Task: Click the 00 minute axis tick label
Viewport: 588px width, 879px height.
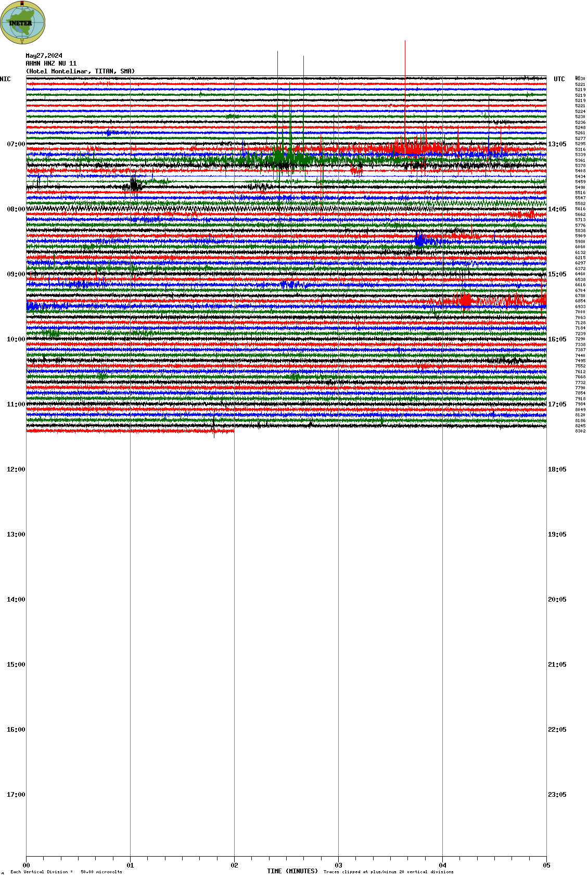Action: point(26,865)
